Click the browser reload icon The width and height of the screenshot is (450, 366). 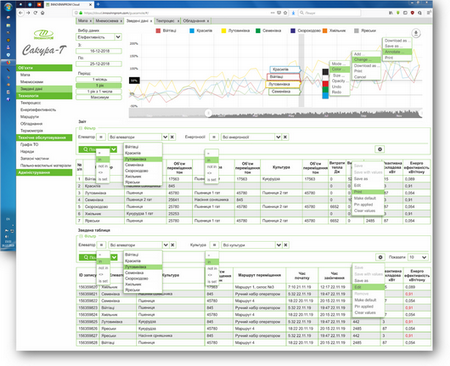point(35,13)
